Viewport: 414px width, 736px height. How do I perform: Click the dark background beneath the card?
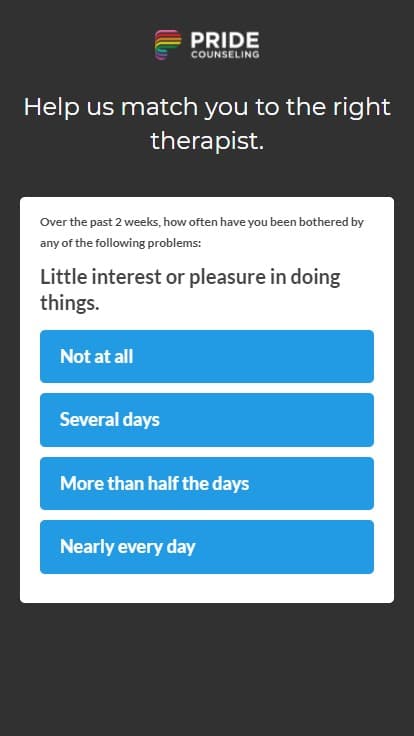[207, 669]
